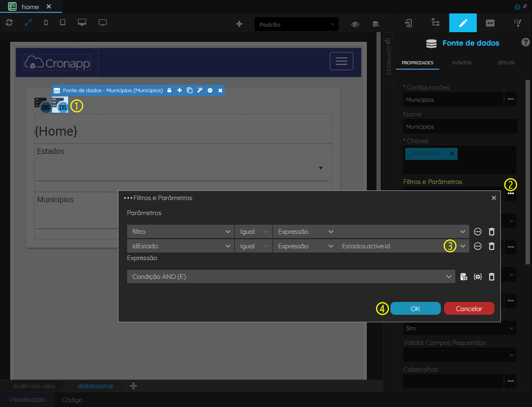This screenshot has height=407, width=532.
Task: Select the desktop monitor viewport icon
Action: [x=82, y=23]
